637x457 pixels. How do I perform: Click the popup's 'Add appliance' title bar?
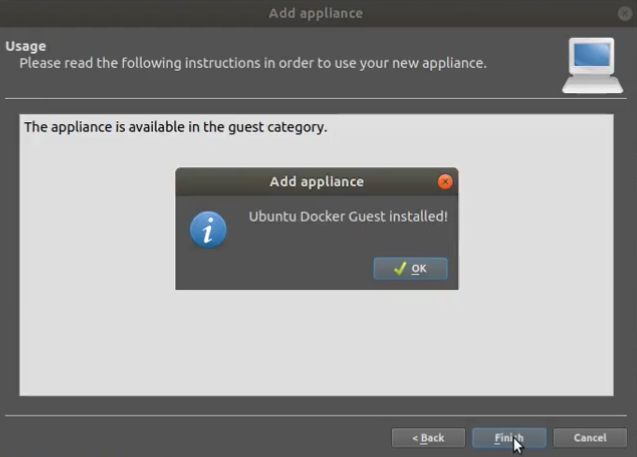[x=317, y=182]
